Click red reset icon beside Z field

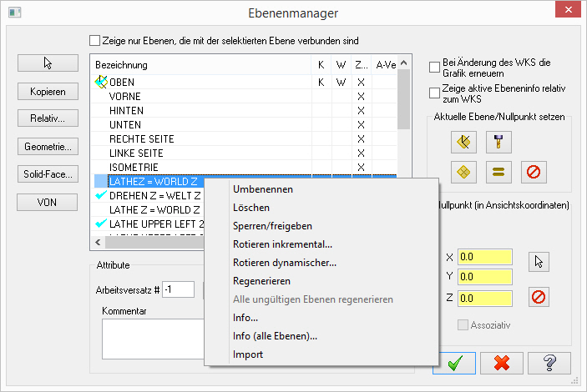click(539, 297)
